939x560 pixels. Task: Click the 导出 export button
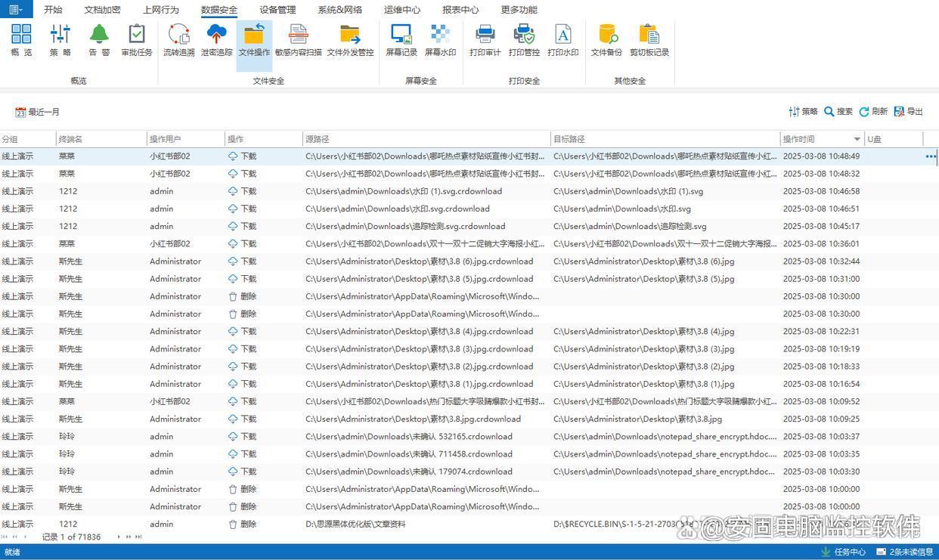(908, 112)
